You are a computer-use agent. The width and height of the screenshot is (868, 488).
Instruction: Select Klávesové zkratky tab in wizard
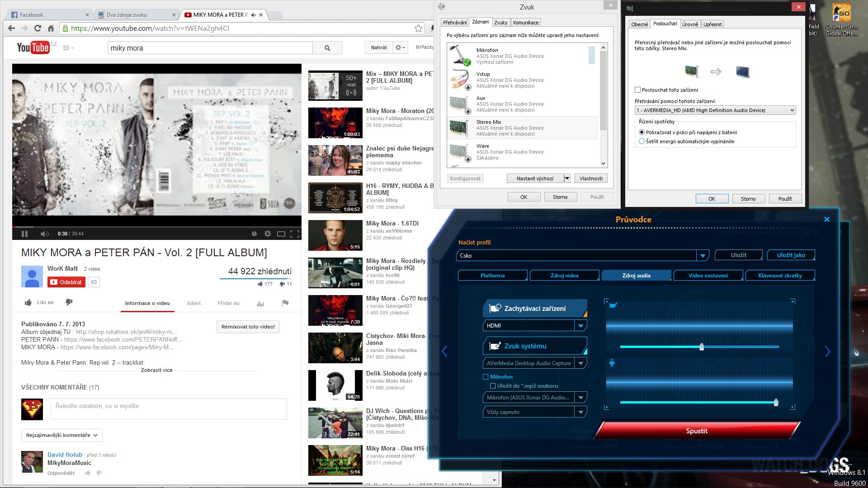[780, 276]
